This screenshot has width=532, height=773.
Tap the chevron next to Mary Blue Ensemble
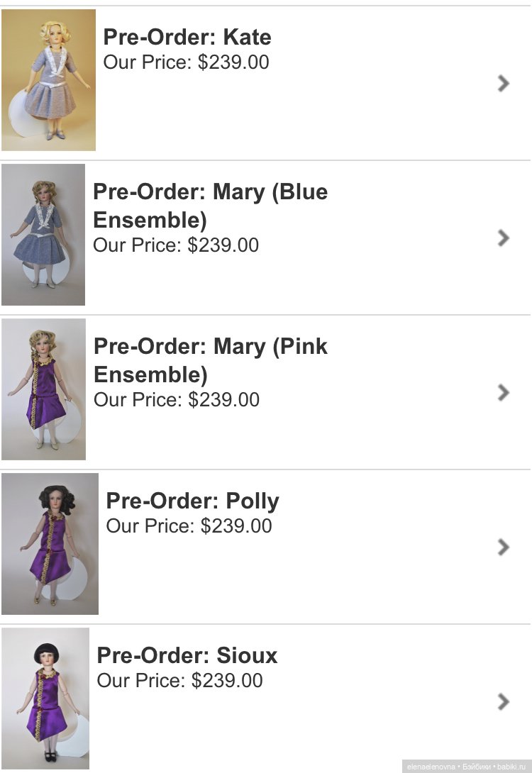click(x=504, y=238)
